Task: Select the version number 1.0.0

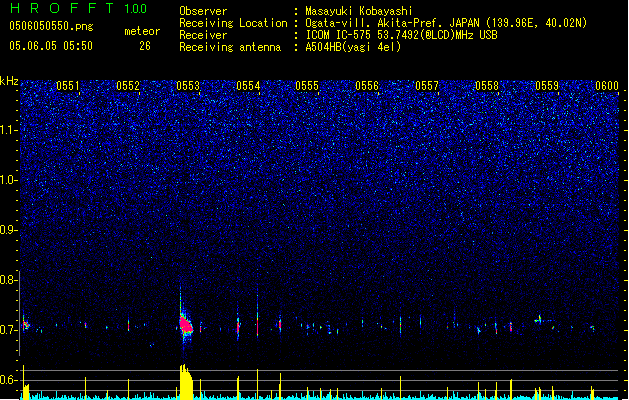Action: coord(136,9)
